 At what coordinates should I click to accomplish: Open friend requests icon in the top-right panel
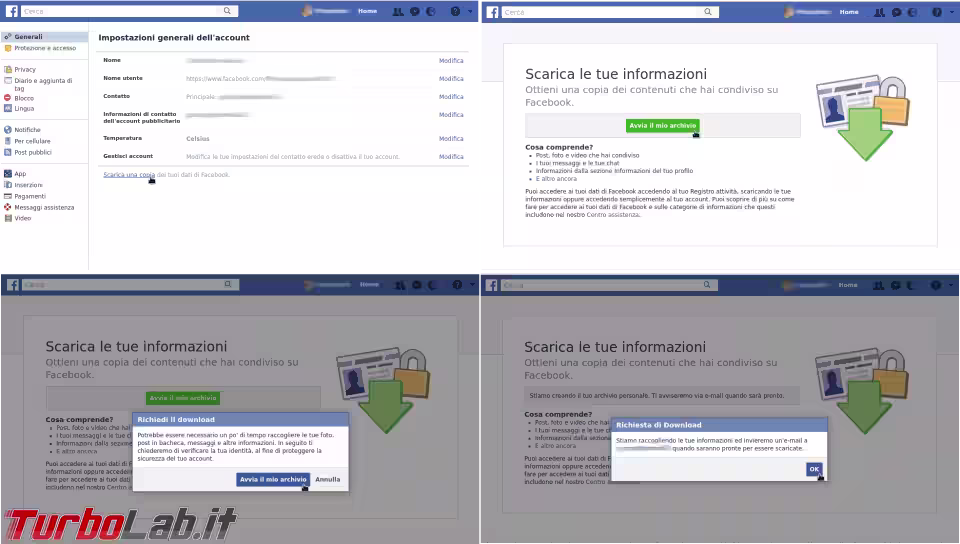[879, 12]
